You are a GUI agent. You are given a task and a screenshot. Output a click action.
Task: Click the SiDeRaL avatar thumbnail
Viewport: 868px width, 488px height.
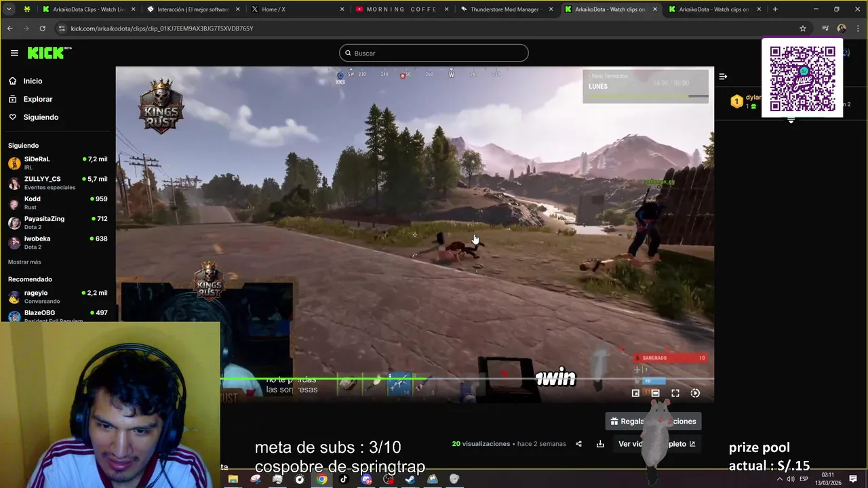[x=14, y=163]
